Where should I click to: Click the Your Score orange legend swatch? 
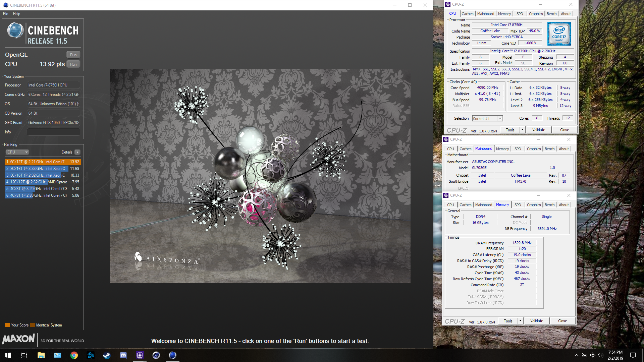[7, 325]
